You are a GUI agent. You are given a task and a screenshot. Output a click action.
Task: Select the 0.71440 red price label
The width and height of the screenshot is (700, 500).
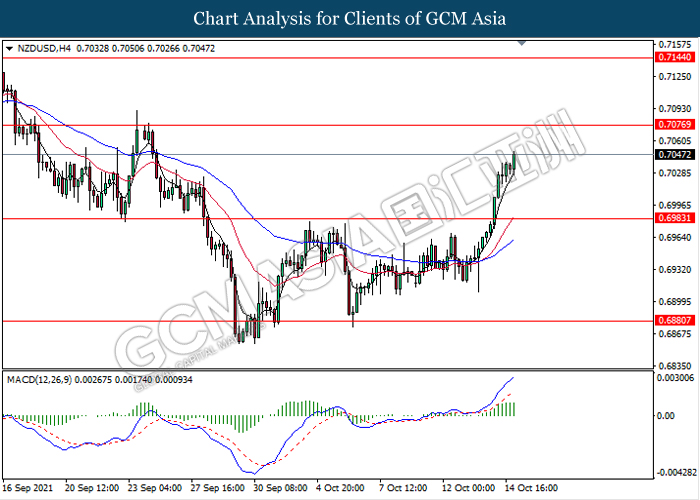click(671, 59)
